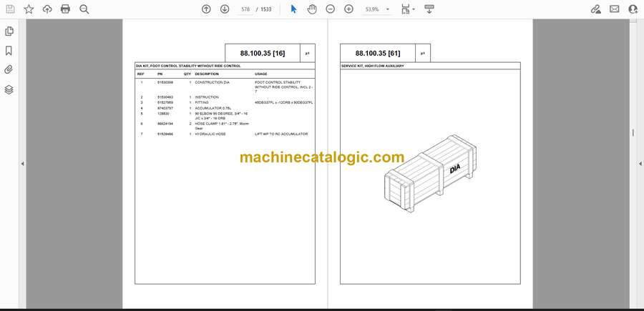Click the ACCUMULATOR 0.75L row text

tap(213, 109)
